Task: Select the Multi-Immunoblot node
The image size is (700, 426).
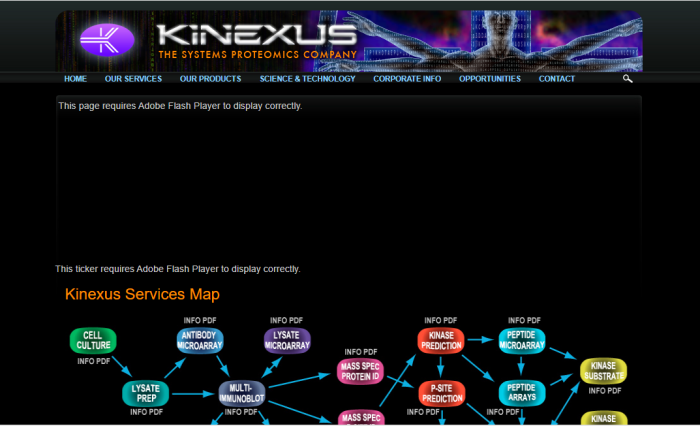Action: pos(242,393)
